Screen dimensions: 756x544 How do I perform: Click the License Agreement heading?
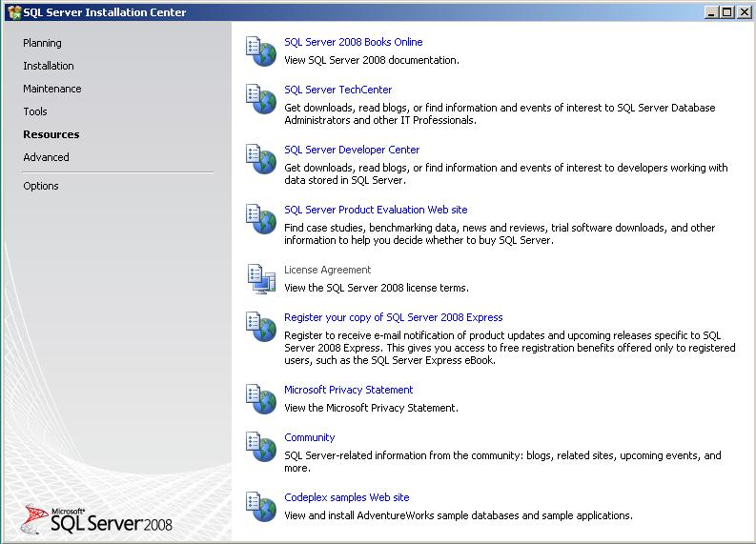[327, 270]
